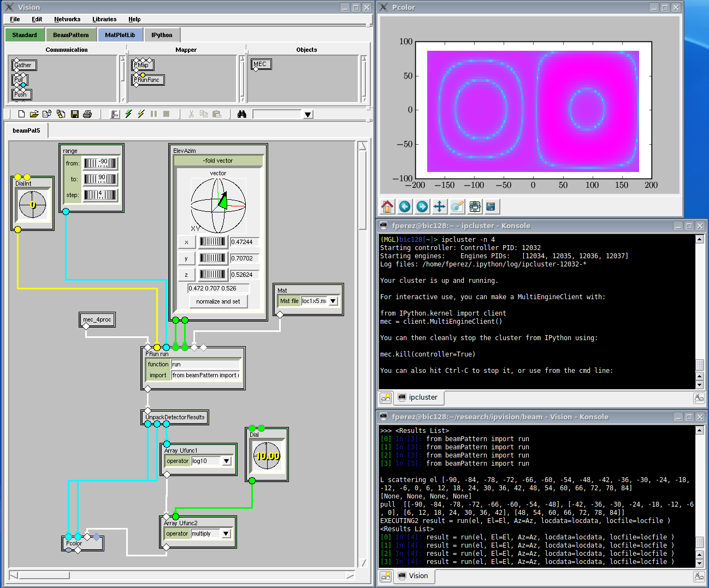This screenshot has width=709, height=588.
Task: Switch to the MatPlotLib library tab
Action: coord(120,35)
